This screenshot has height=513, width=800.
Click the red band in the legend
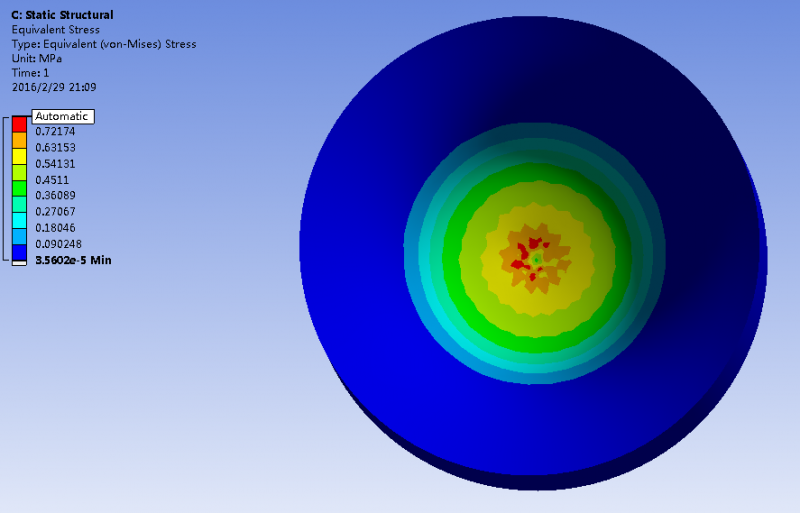point(19,124)
